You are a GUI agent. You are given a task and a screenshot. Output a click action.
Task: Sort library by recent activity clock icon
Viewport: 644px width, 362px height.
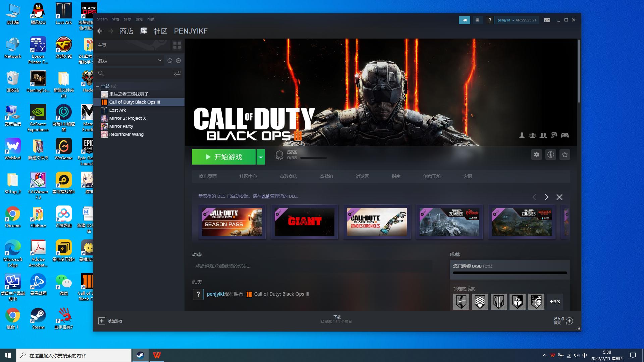click(170, 61)
